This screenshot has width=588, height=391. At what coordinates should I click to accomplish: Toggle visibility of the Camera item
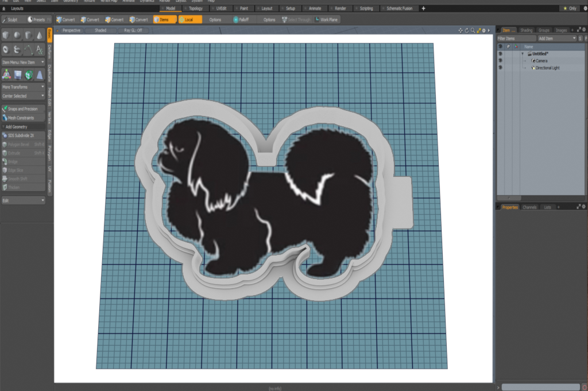500,60
